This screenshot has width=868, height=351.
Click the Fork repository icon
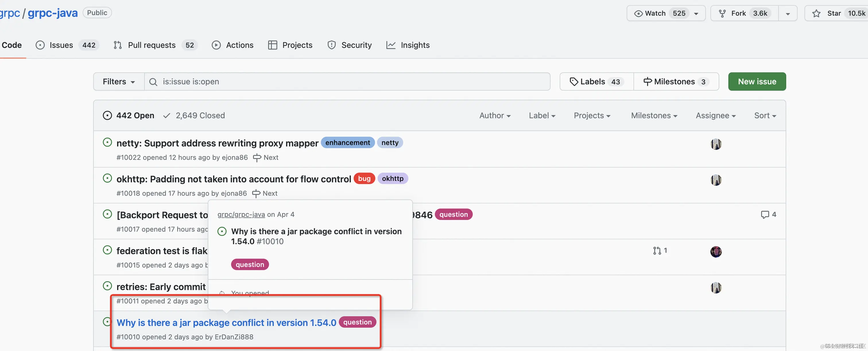(722, 13)
